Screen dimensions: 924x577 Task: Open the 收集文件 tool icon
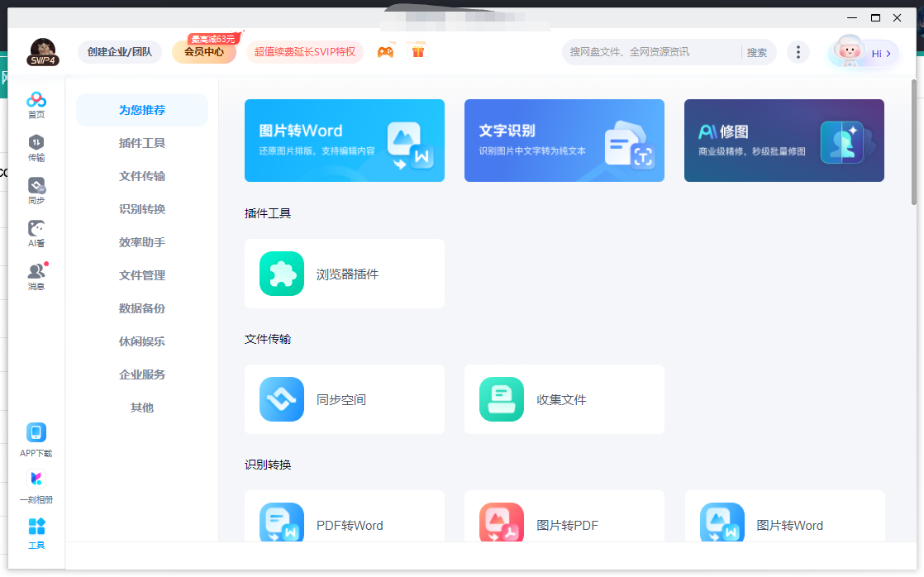pyautogui.click(x=502, y=399)
